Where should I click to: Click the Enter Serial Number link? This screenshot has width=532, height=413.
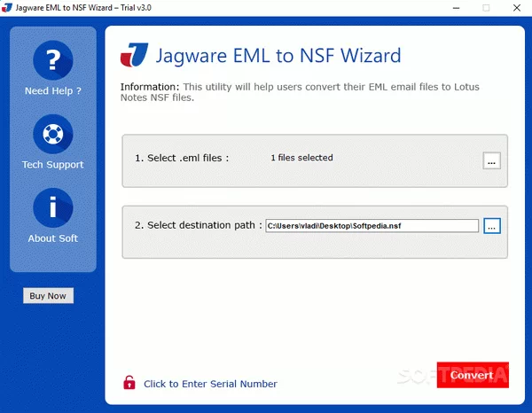pyautogui.click(x=210, y=384)
